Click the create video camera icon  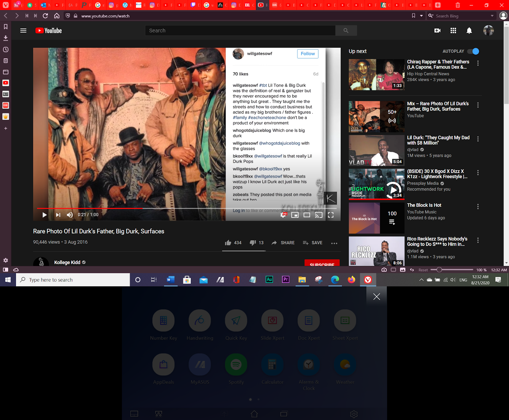coord(437,31)
